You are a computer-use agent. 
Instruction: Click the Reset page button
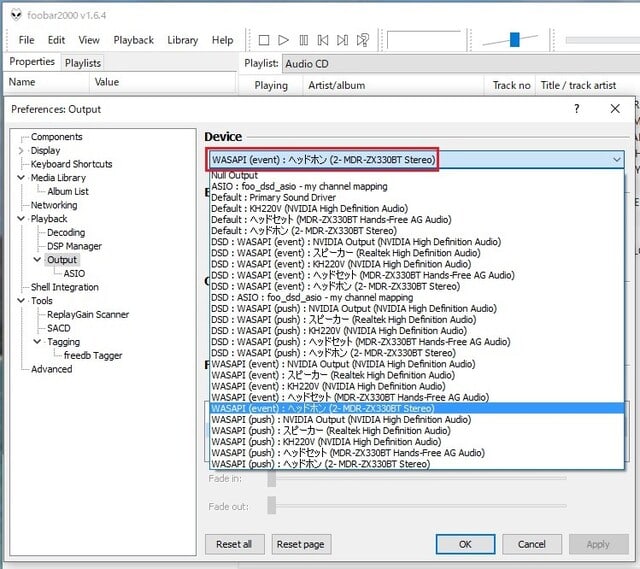coord(301,544)
